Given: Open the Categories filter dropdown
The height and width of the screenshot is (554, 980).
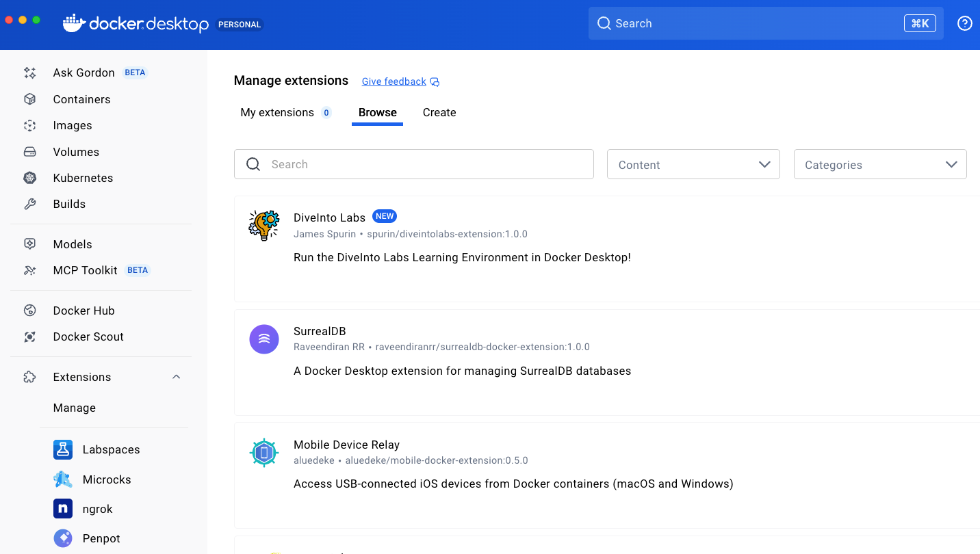Looking at the screenshot, I should coord(879,164).
